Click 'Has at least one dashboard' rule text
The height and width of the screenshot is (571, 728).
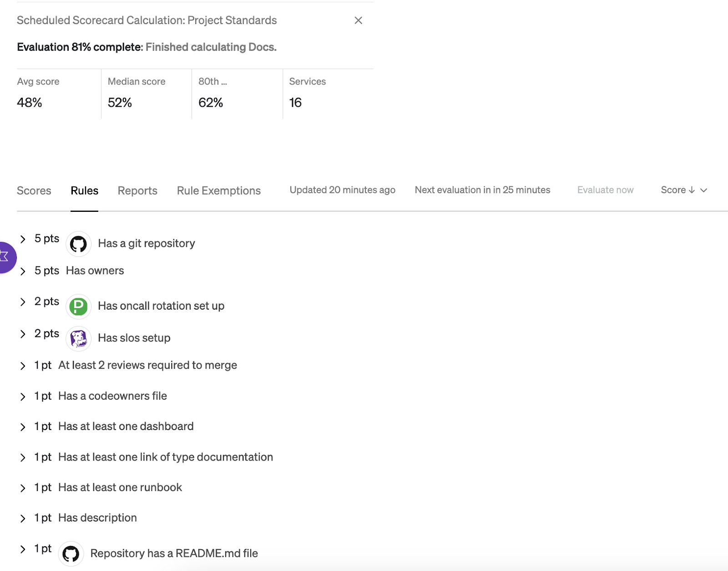pos(126,426)
